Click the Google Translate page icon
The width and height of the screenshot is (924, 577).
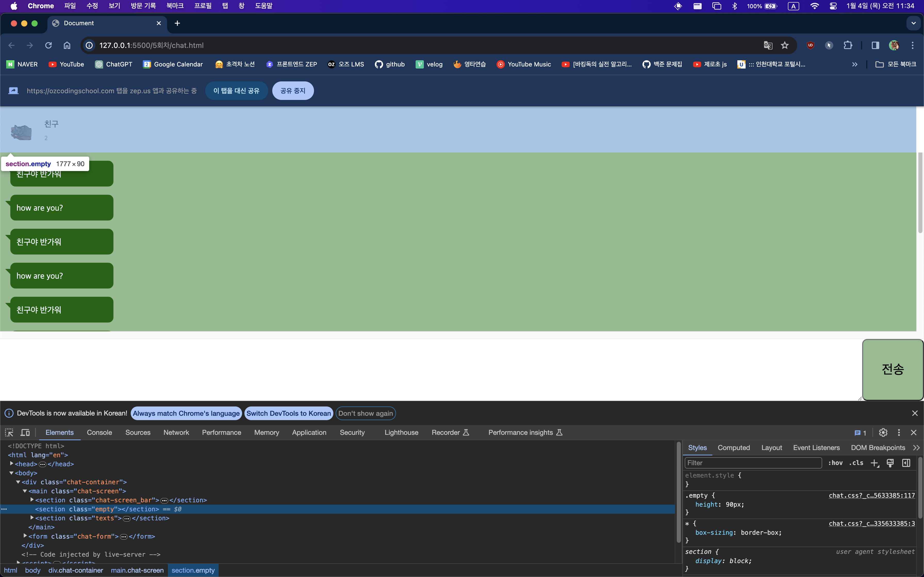click(768, 45)
